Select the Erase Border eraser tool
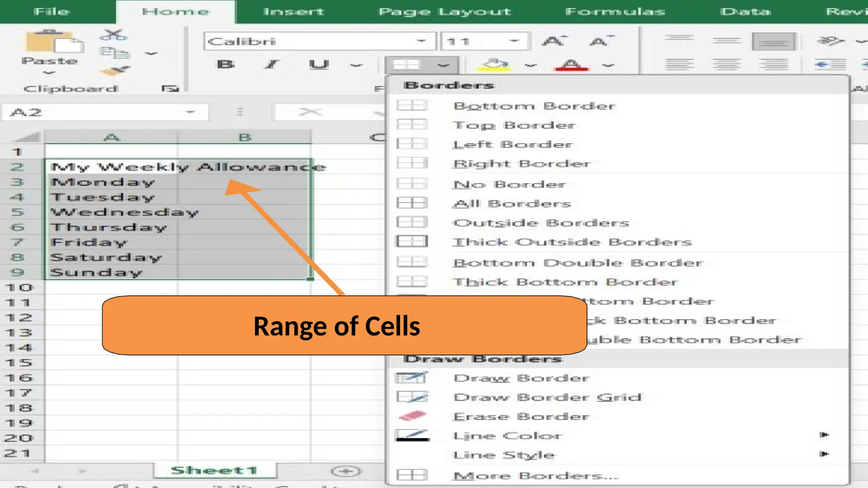Viewport: 868px width, 488px height. pyautogui.click(x=619, y=416)
